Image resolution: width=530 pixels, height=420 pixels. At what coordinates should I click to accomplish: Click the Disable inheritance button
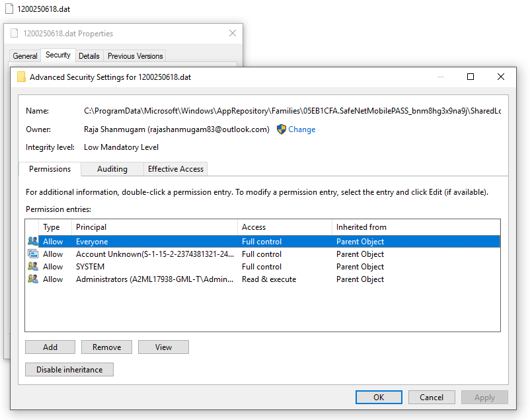click(x=69, y=370)
